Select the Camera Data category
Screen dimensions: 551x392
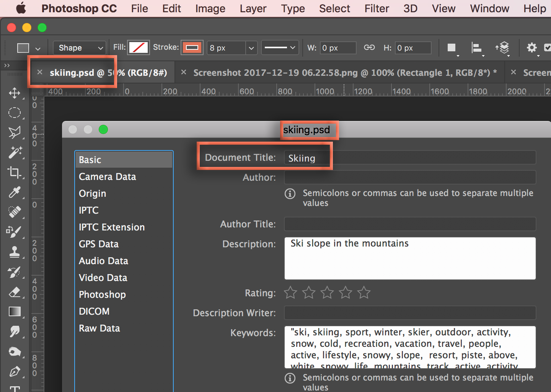point(124,176)
